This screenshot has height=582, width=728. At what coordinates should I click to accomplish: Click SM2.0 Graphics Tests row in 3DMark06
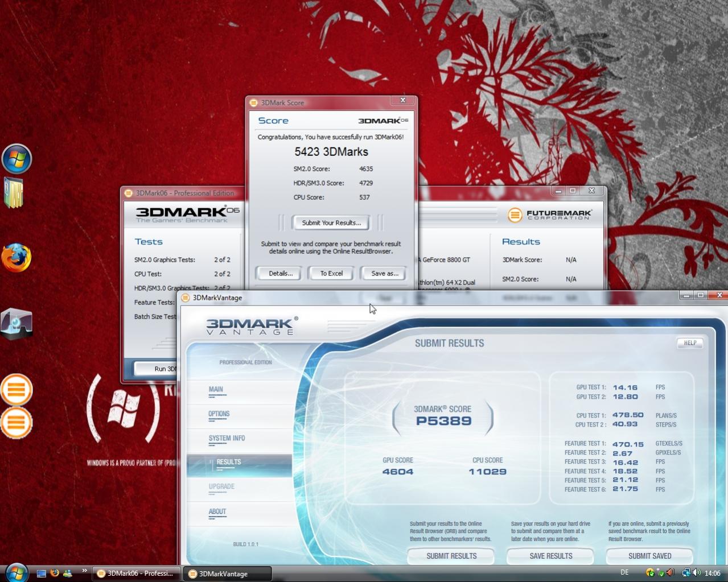click(182, 260)
